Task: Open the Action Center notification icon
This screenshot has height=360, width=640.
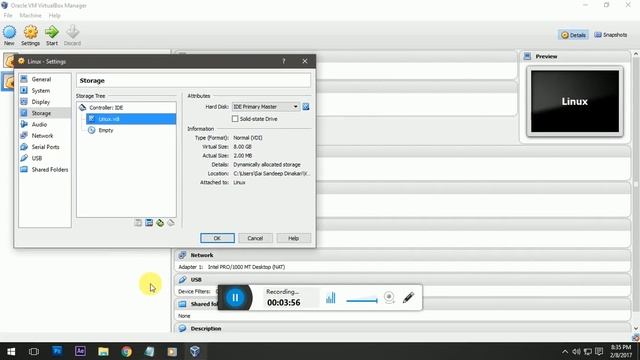Action: point(599,351)
